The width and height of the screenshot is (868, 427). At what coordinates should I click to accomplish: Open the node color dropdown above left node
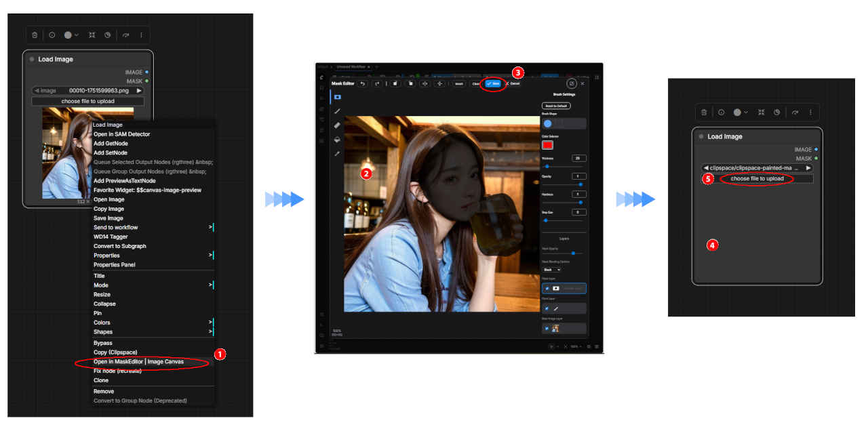click(71, 35)
